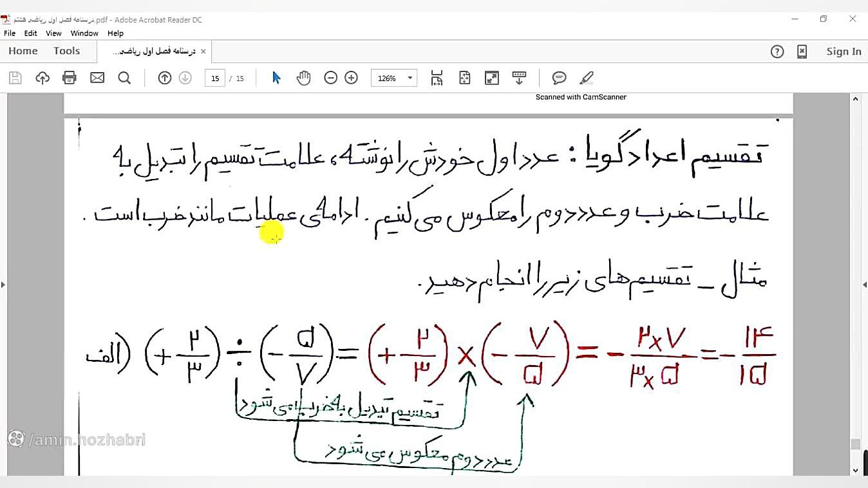The width and height of the screenshot is (868, 488).
Task: Click the vertical scrollbar up arrow
Action: pyautogui.click(x=855, y=99)
